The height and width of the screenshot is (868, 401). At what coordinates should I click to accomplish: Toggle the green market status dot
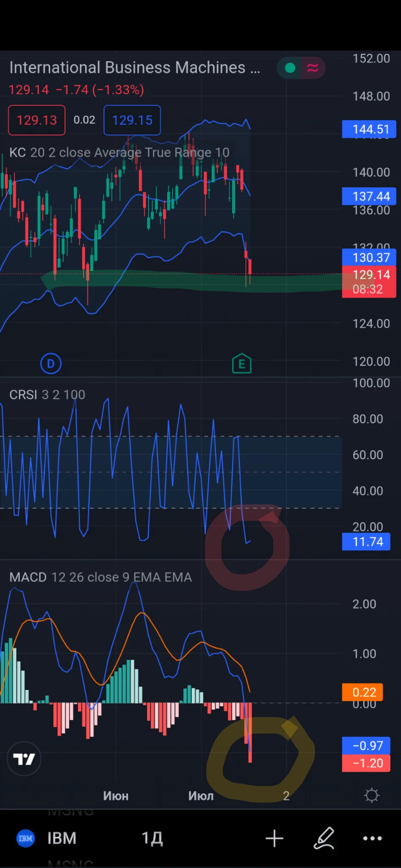tap(290, 68)
